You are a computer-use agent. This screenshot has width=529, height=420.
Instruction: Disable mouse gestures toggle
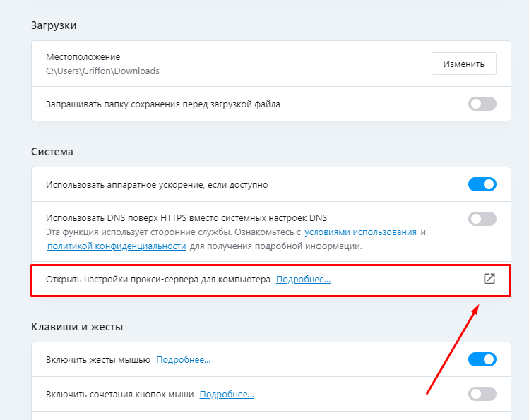pyautogui.click(x=482, y=360)
